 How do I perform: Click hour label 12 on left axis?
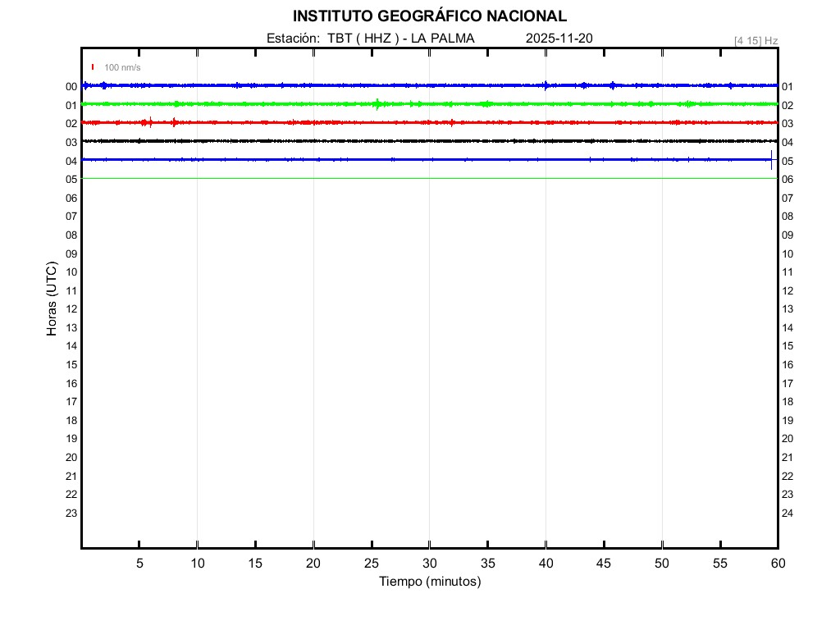[x=71, y=309]
